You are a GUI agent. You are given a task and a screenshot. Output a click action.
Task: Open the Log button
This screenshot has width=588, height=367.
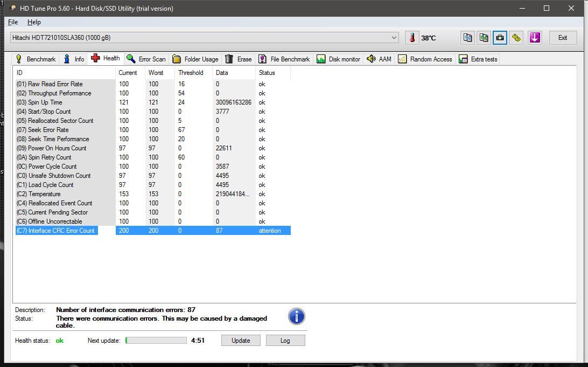point(285,341)
